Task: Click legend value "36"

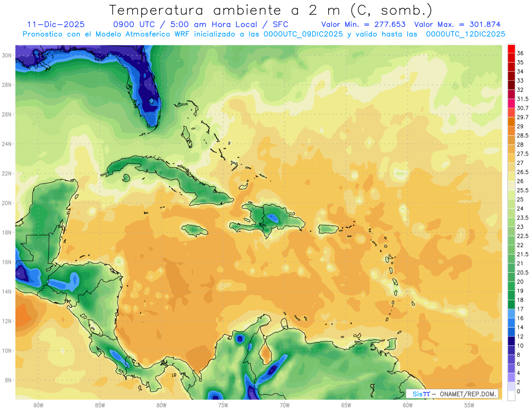Action: tap(520, 53)
